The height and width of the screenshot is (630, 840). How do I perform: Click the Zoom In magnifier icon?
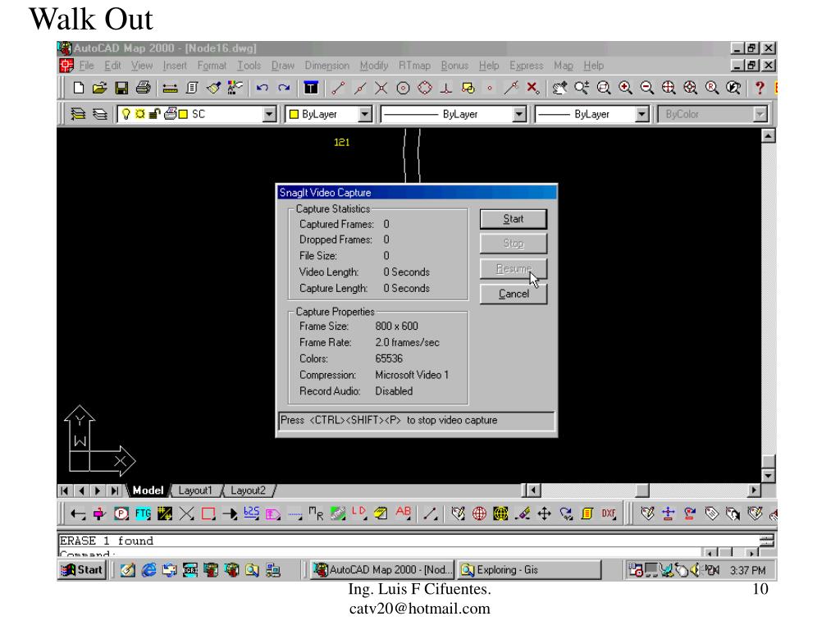tap(625, 88)
